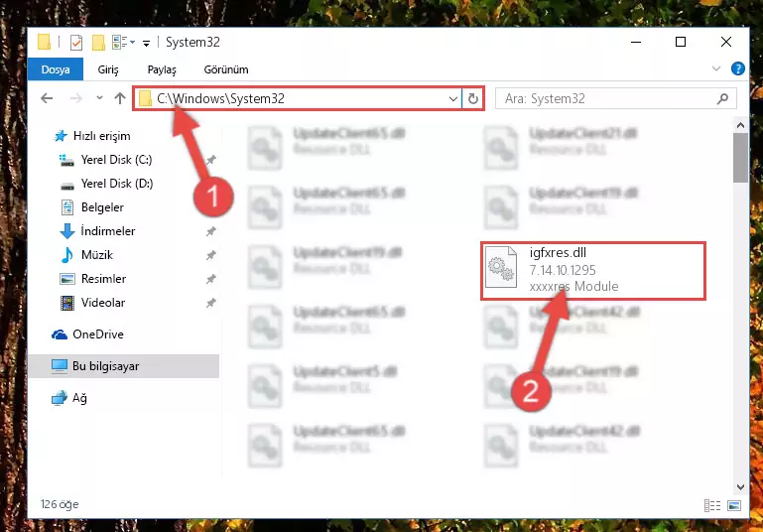Click the scrollbar down arrow
The height and width of the screenshot is (532, 763).
tap(740, 487)
